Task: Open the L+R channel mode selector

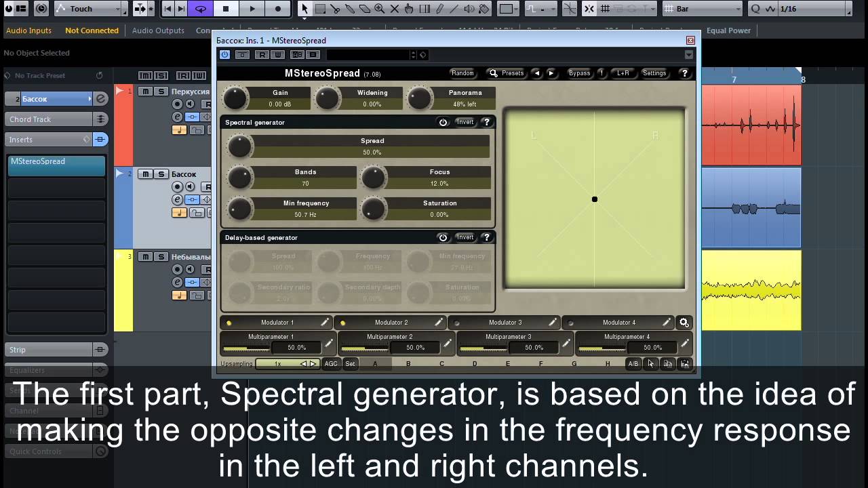Action: point(623,73)
